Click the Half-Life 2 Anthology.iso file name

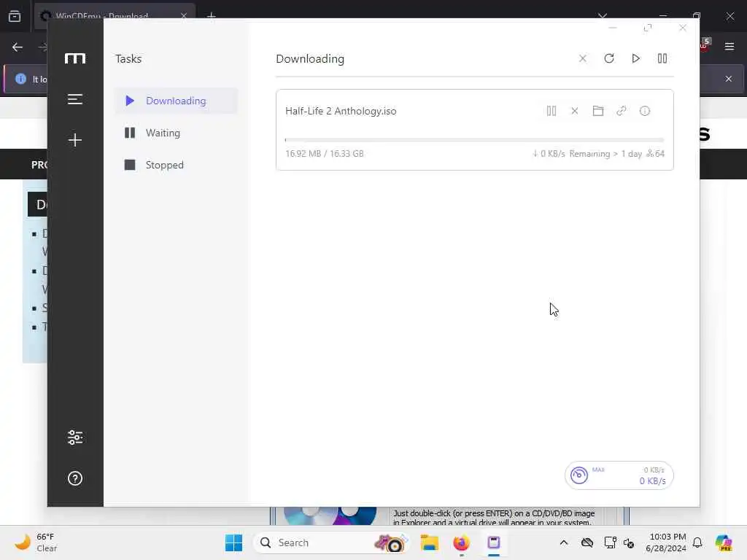(341, 111)
